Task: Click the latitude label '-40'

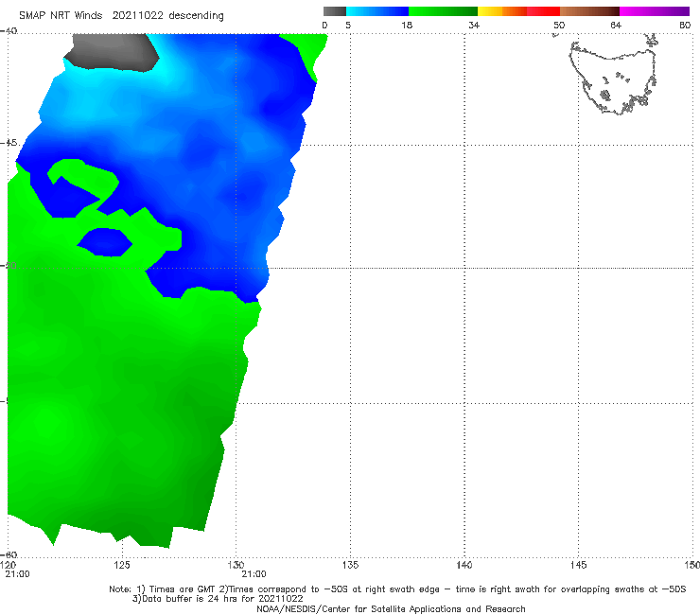Action: pos(9,31)
